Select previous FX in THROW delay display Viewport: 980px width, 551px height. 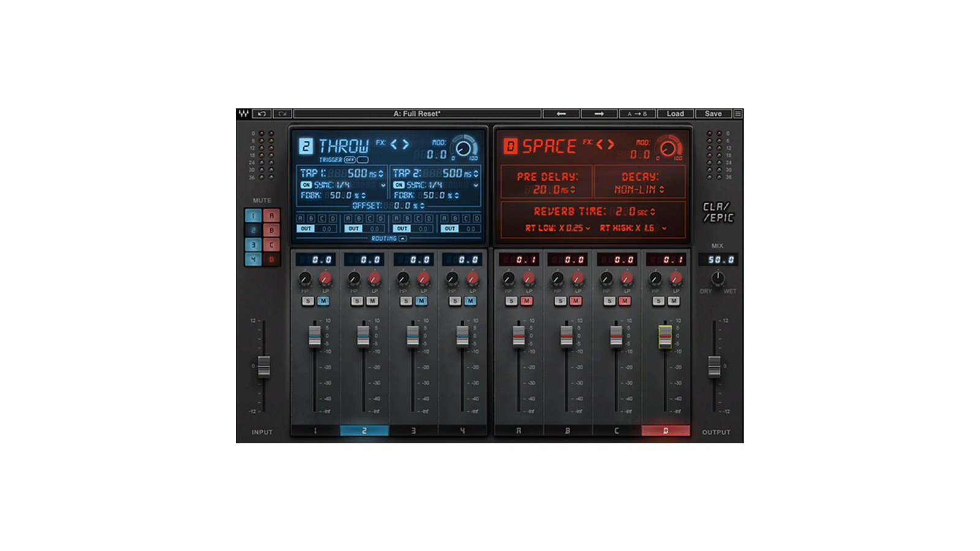(x=394, y=144)
